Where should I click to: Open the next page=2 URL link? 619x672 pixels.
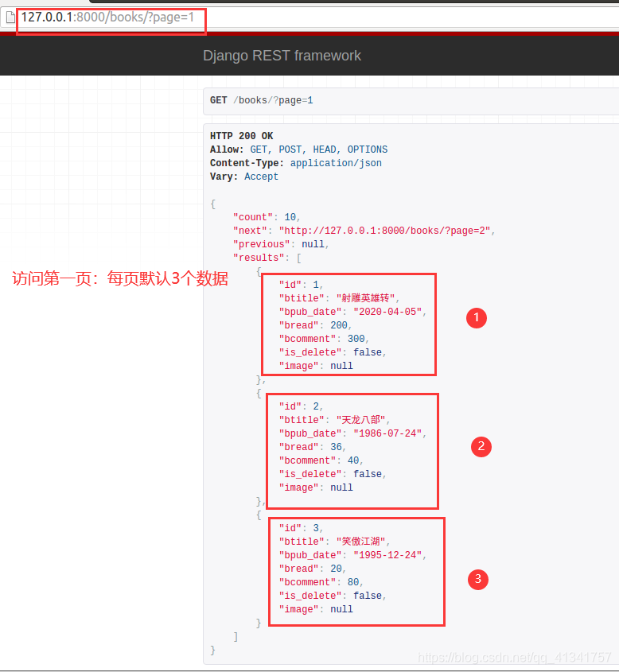pos(384,231)
